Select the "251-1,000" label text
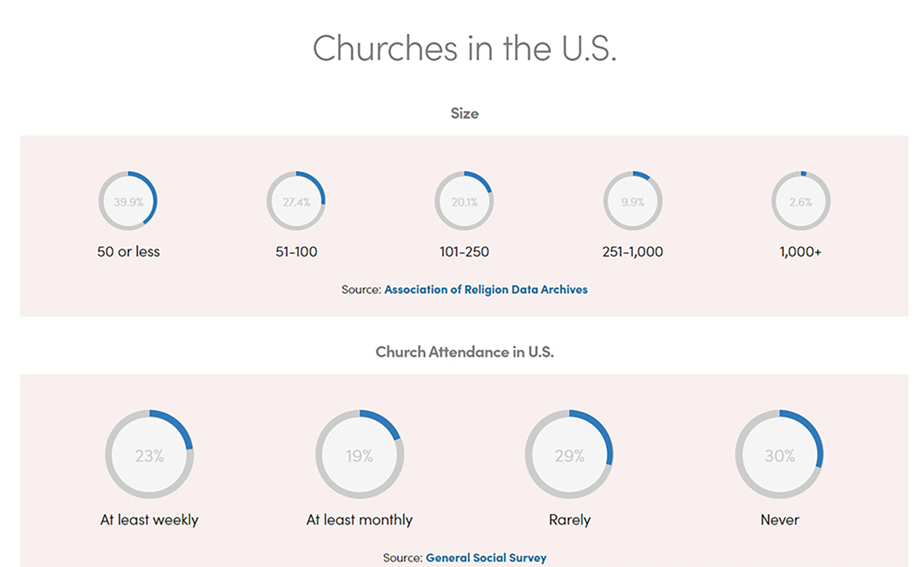The image size is (924, 567). click(633, 251)
